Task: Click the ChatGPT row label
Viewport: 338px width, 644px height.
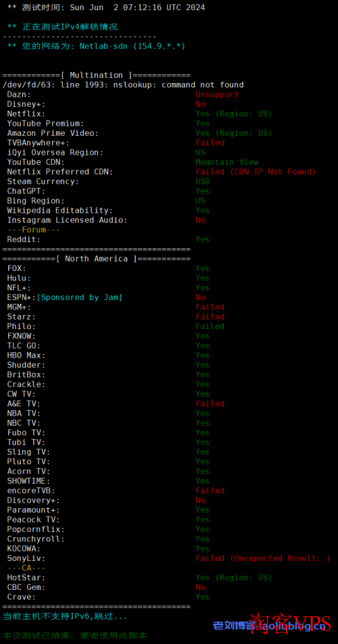Action: pos(26,191)
